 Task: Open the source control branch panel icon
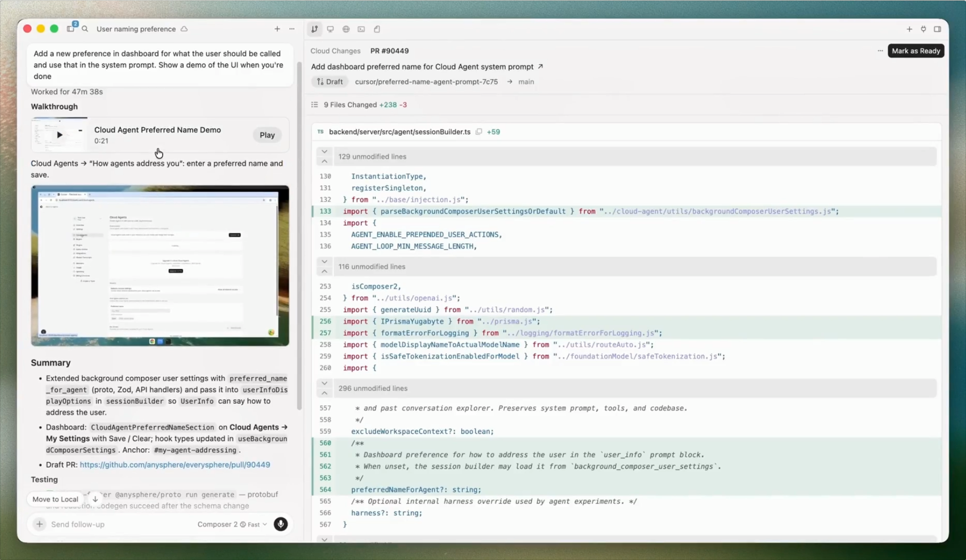pyautogui.click(x=315, y=29)
